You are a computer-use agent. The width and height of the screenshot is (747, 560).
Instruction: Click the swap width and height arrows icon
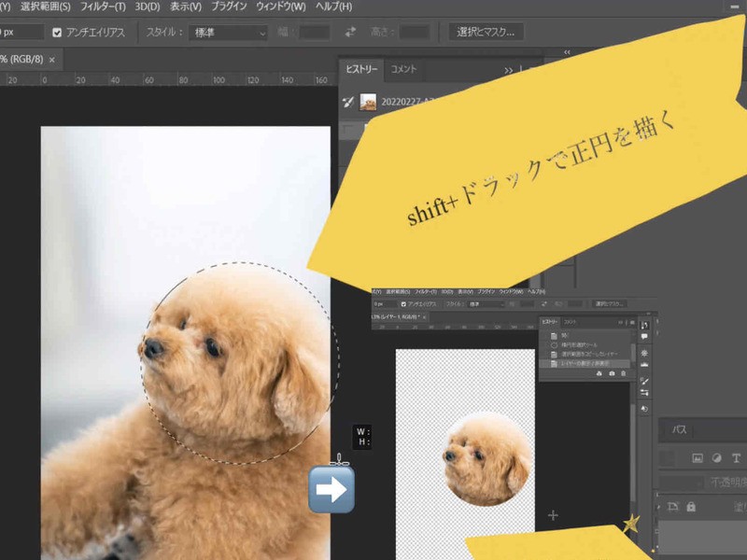click(350, 33)
